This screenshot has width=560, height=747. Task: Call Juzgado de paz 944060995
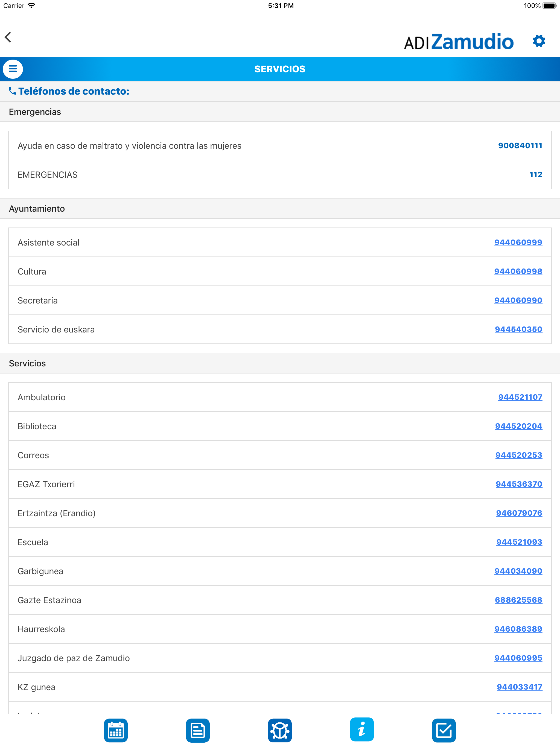pyautogui.click(x=518, y=658)
